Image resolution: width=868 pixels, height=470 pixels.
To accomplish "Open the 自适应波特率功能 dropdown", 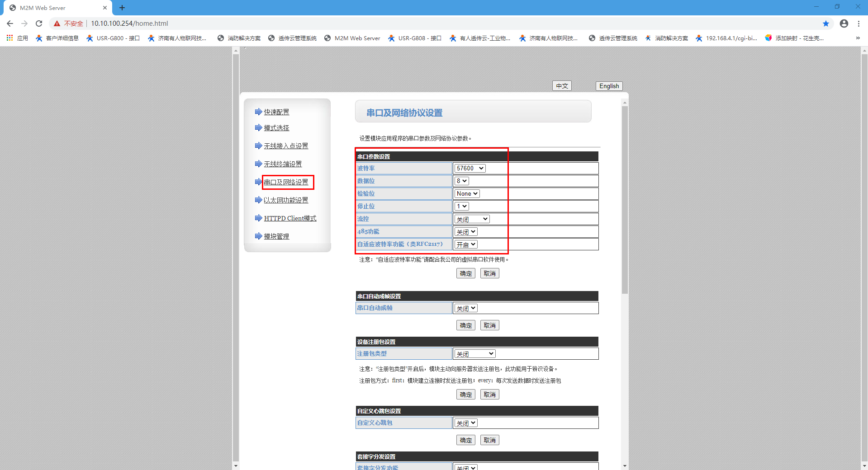I will coord(466,244).
